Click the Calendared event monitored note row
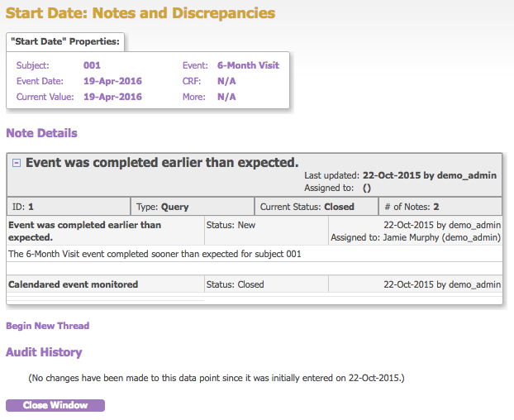 [x=73, y=284]
